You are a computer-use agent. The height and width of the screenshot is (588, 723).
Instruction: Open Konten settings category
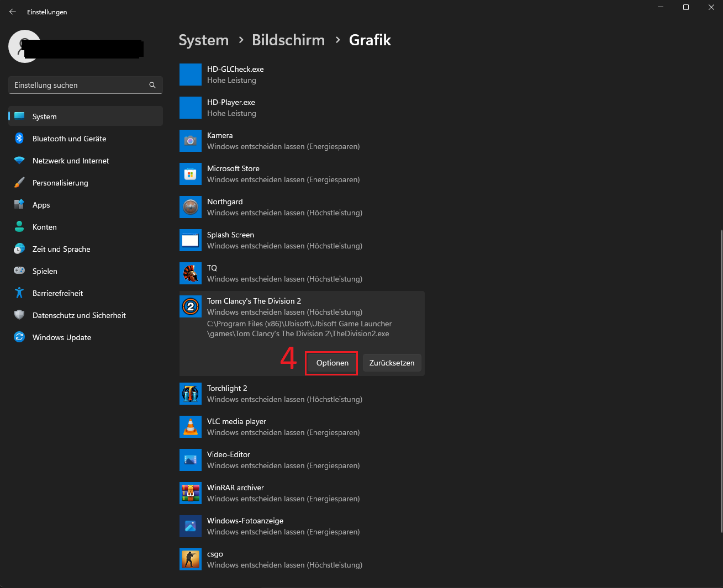[x=86, y=227]
